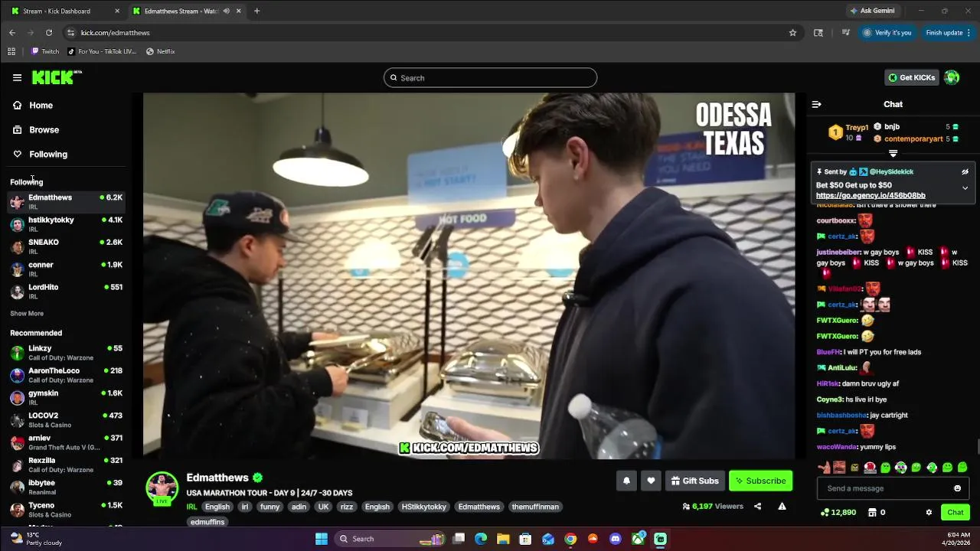Open Discord from the taskbar

(x=616, y=539)
